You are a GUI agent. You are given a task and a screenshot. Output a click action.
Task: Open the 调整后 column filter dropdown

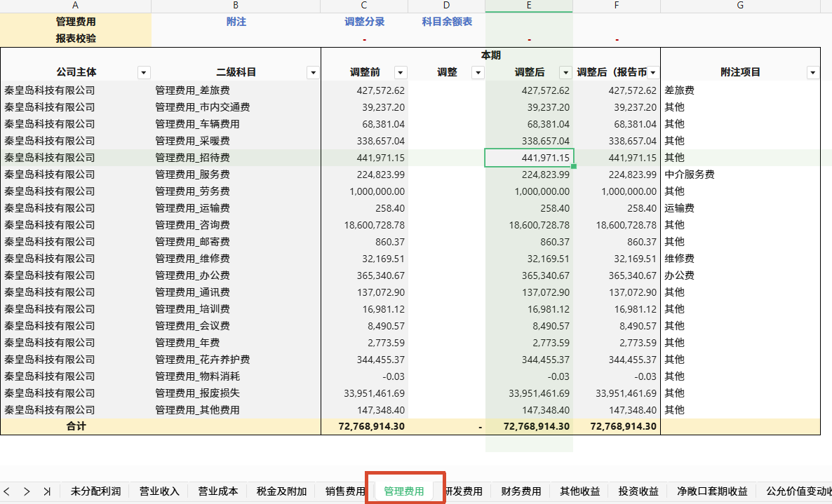pos(565,73)
